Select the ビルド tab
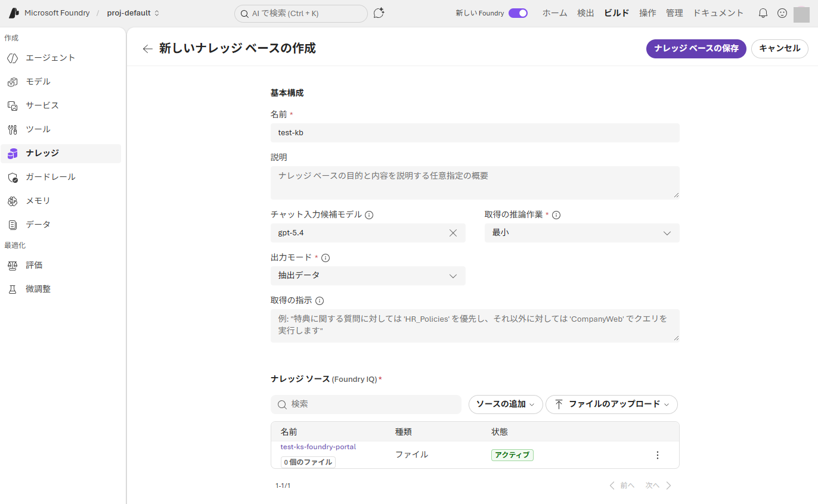Image resolution: width=818 pixels, height=504 pixels. click(616, 13)
